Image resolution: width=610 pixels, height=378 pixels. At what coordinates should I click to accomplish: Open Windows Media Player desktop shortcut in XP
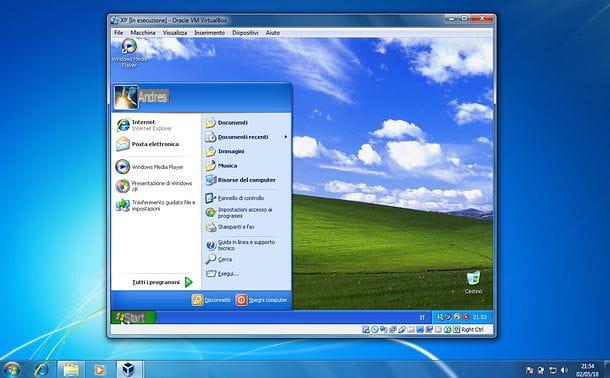(129, 53)
